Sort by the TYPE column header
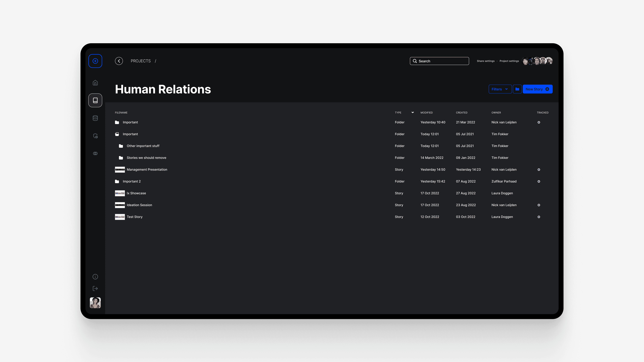The height and width of the screenshot is (362, 644). 398,113
